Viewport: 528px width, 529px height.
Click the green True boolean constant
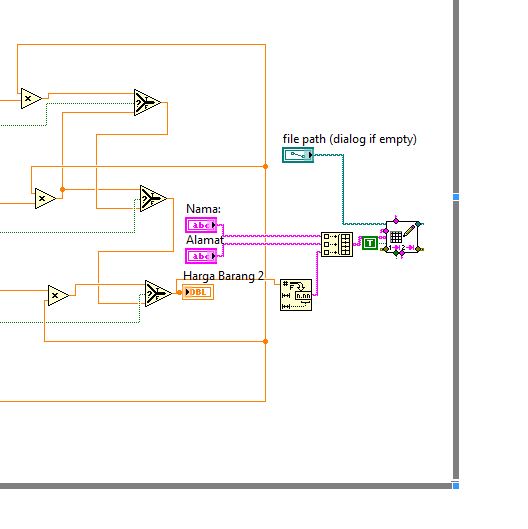coord(370,243)
